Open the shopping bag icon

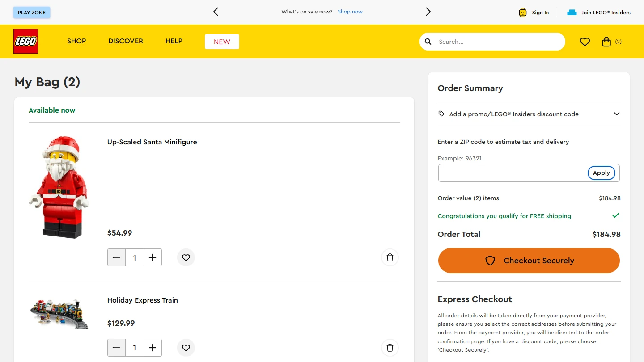tap(606, 42)
